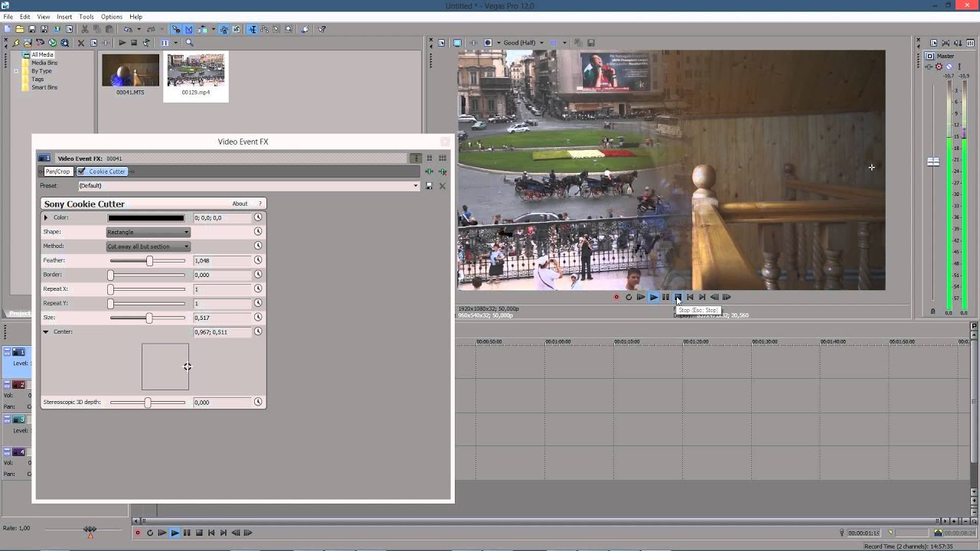Toggle animation clock for Shape

click(x=258, y=232)
